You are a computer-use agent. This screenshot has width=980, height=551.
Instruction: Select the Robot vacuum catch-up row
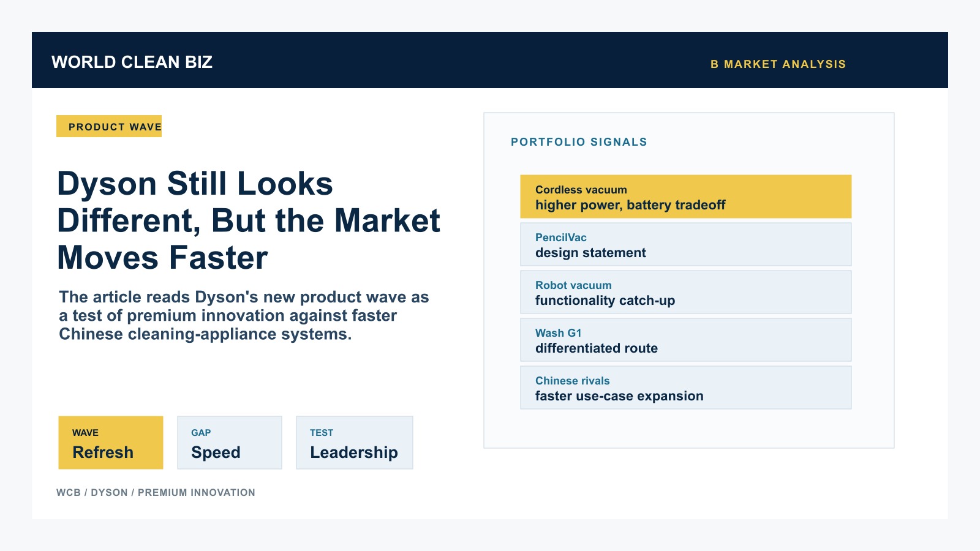point(686,292)
